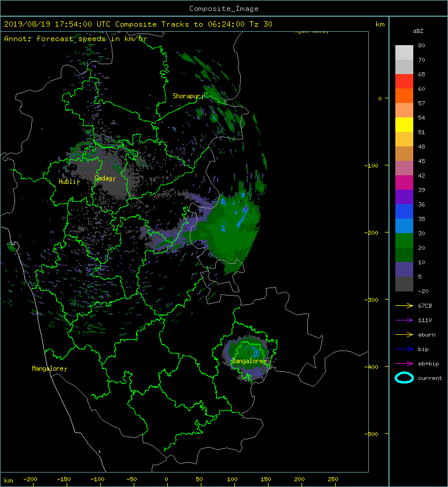Select the bright green 30–20 dBZ swatch

404,240
